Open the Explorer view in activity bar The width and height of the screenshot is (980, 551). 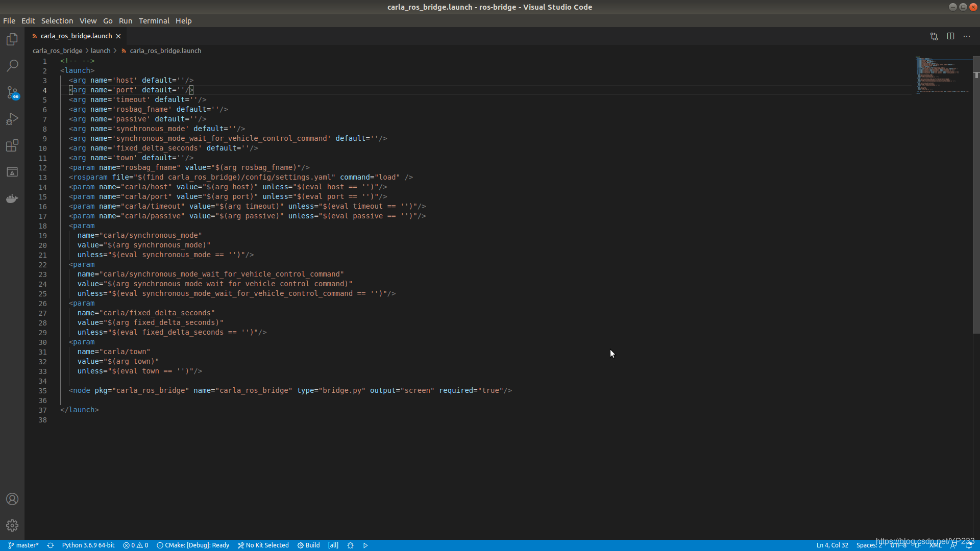pos(12,39)
